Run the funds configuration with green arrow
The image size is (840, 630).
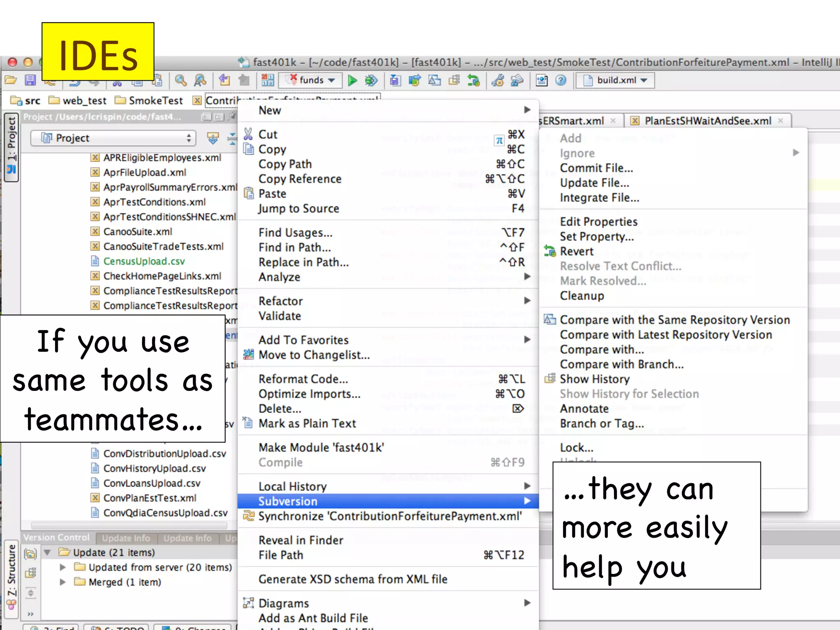352,80
